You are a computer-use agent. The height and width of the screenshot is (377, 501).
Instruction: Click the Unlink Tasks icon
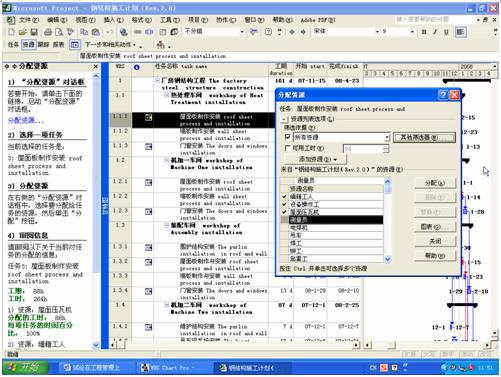[149, 32]
